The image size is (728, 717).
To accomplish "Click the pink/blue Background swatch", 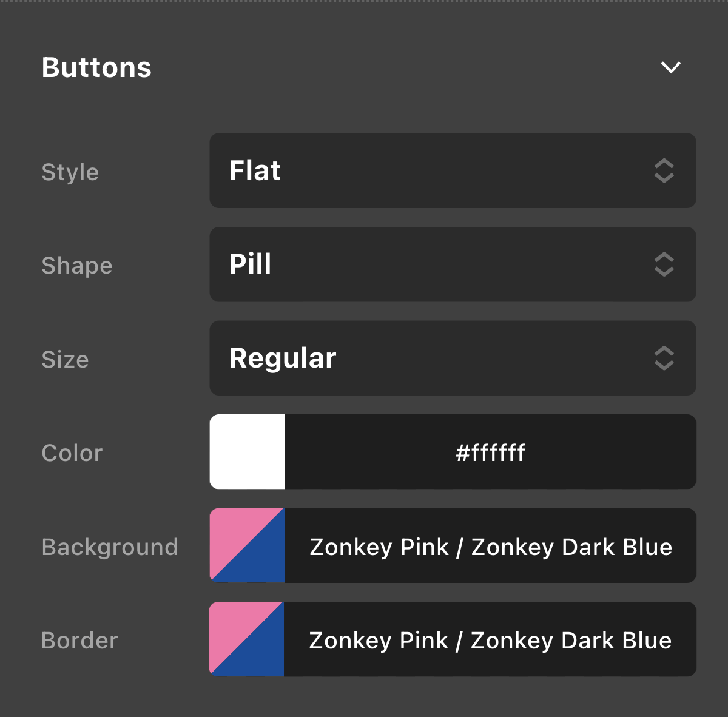I will click(x=248, y=545).
